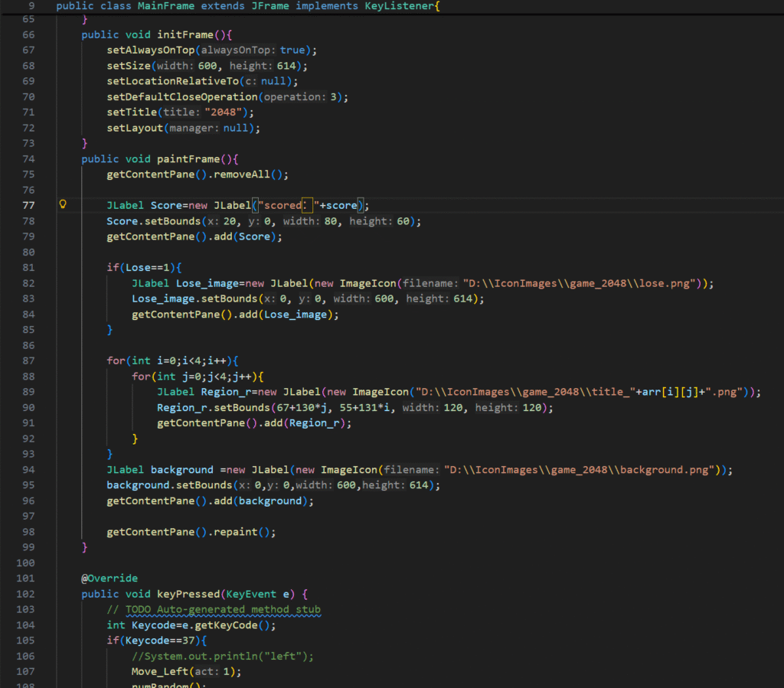The height and width of the screenshot is (688, 784).
Task: Click the @Override annotation
Action: (x=109, y=578)
